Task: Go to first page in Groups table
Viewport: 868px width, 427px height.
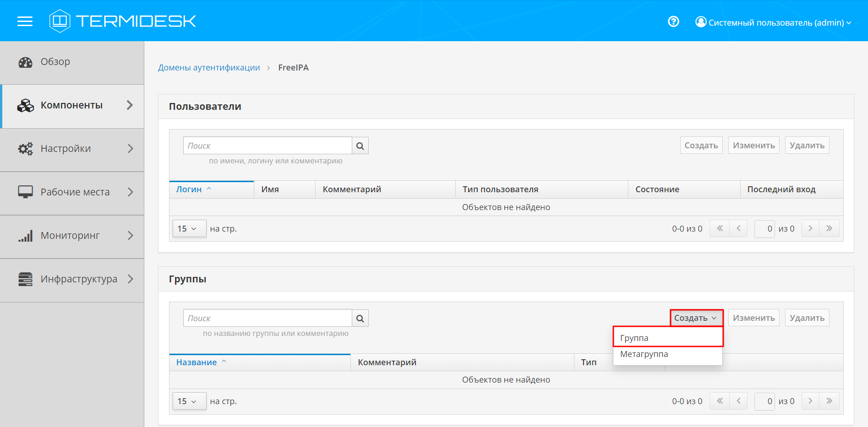Action: pyautogui.click(x=720, y=401)
